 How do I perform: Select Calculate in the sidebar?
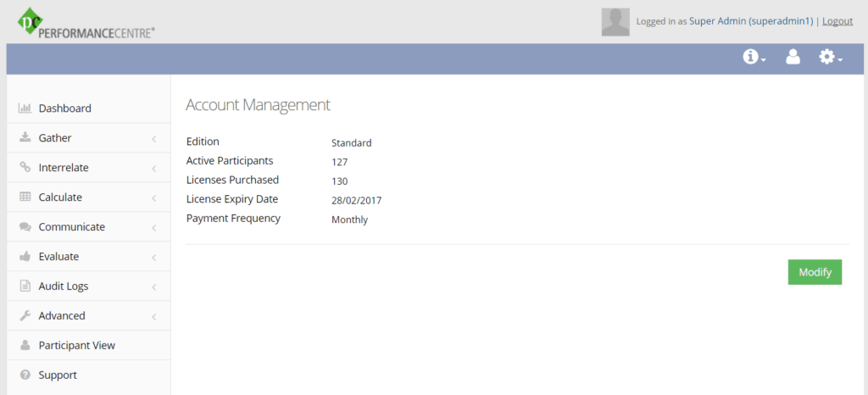[x=88, y=197]
